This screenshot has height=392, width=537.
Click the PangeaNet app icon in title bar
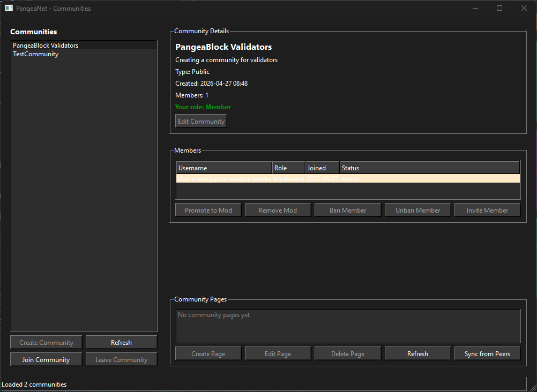click(x=9, y=8)
